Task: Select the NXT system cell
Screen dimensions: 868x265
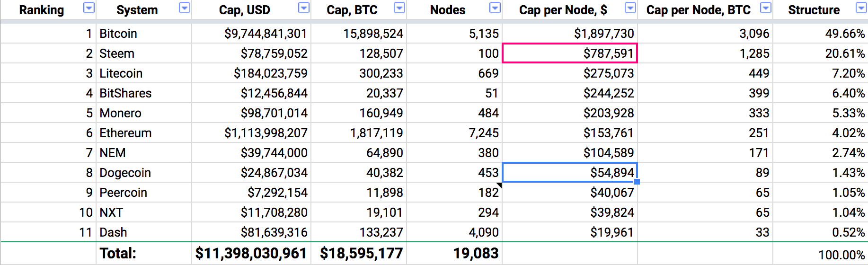Action: [x=144, y=212]
